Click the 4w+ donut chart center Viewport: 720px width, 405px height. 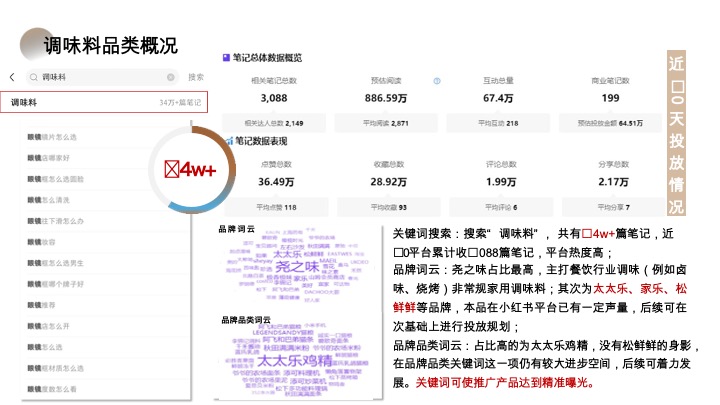point(190,169)
